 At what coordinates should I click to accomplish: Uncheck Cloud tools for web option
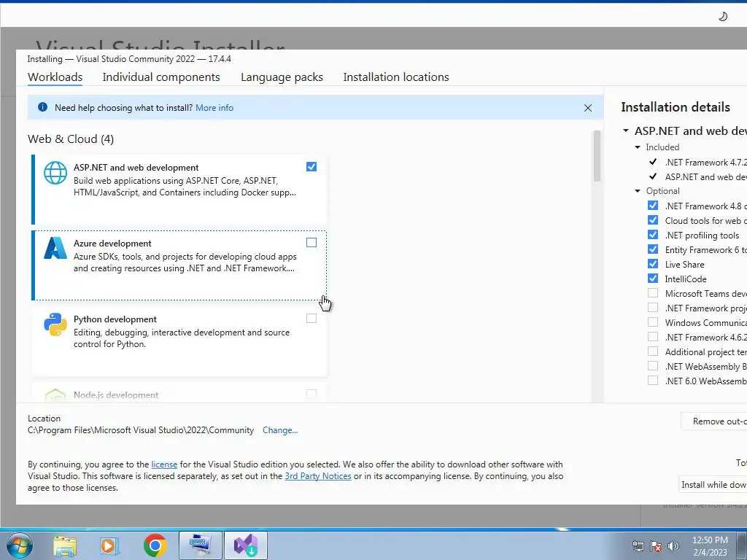tap(653, 220)
